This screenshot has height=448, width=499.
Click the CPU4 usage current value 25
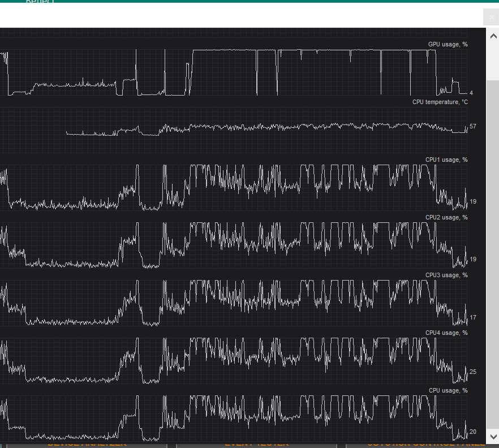tap(473, 372)
